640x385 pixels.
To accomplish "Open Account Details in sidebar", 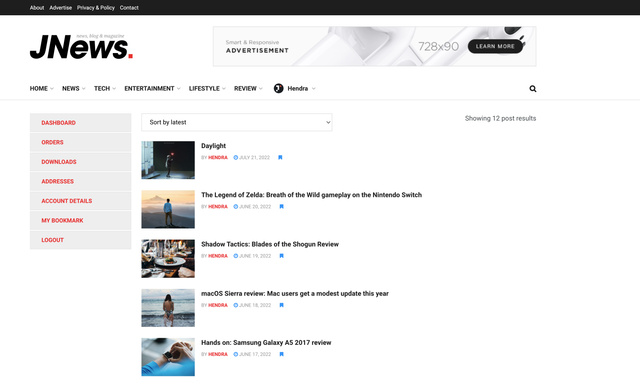I will 80,201.
